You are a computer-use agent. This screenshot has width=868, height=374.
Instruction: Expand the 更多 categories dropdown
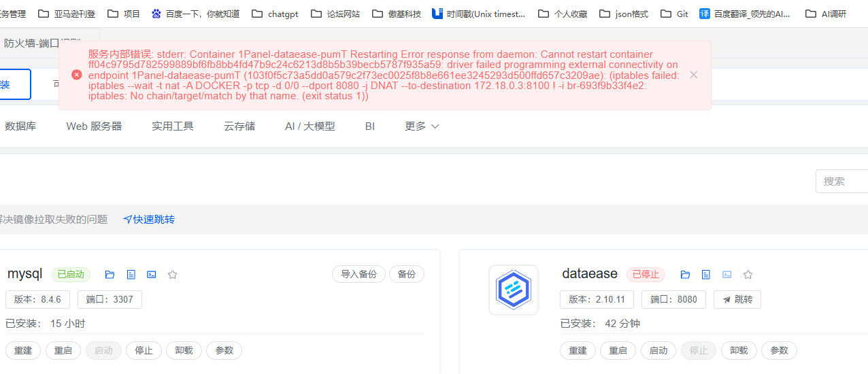422,126
